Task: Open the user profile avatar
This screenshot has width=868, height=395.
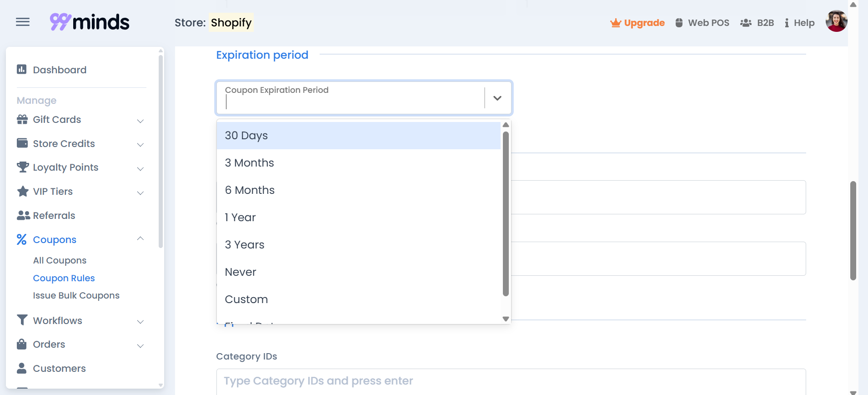Action: click(x=836, y=21)
